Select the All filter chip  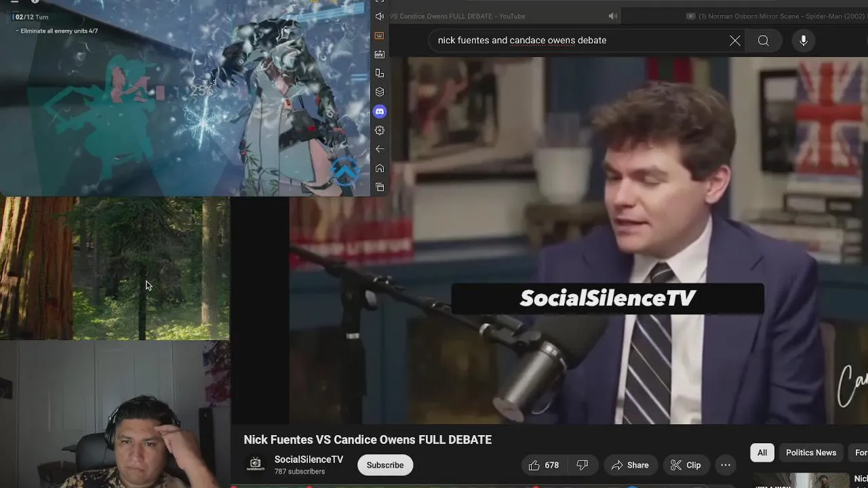762,453
